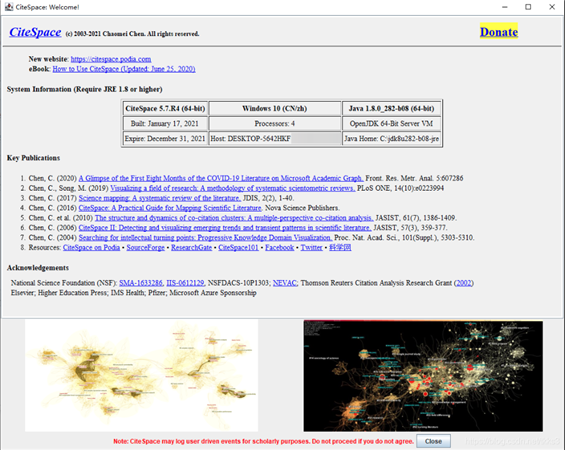Open NSF grant SMA-1633286 link
565x450 pixels.
141,283
